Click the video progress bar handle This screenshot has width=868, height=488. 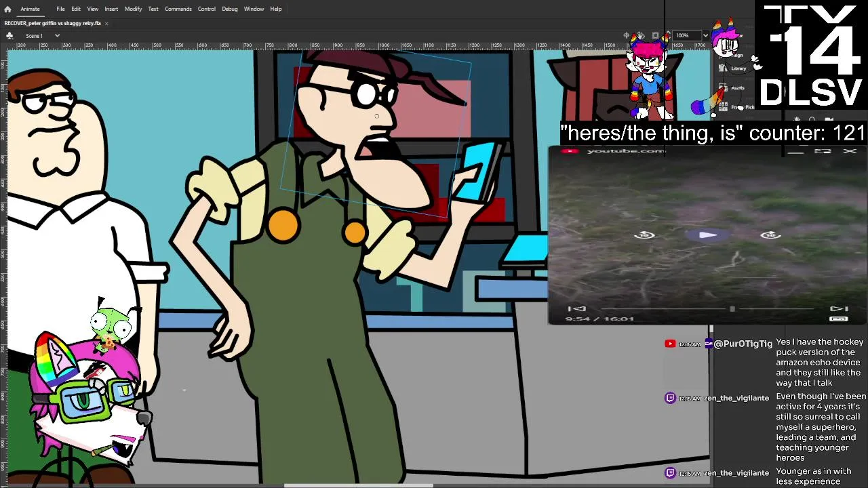pos(732,309)
